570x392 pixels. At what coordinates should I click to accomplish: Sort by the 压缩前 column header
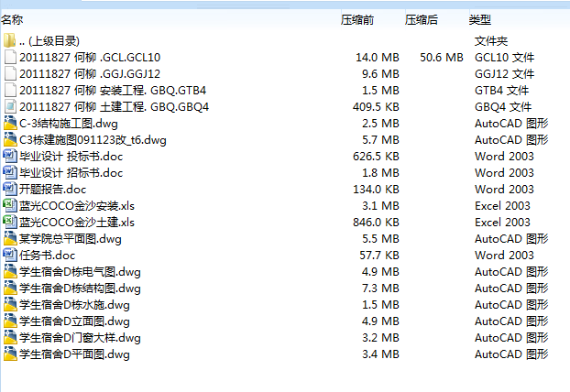pos(356,19)
